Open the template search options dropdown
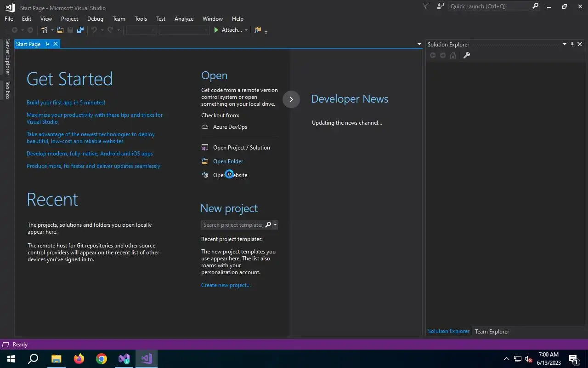Viewport: 588px width, 368px height. [275, 225]
